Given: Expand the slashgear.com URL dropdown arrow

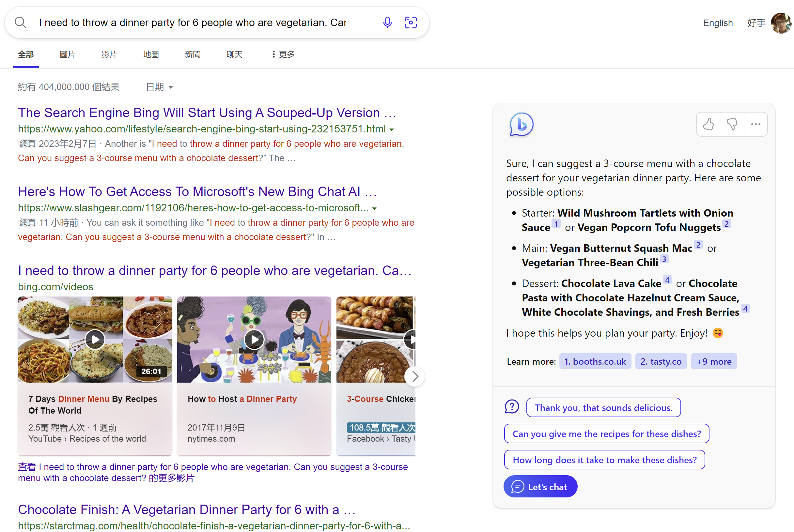Looking at the screenshot, I should tap(374, 209).
